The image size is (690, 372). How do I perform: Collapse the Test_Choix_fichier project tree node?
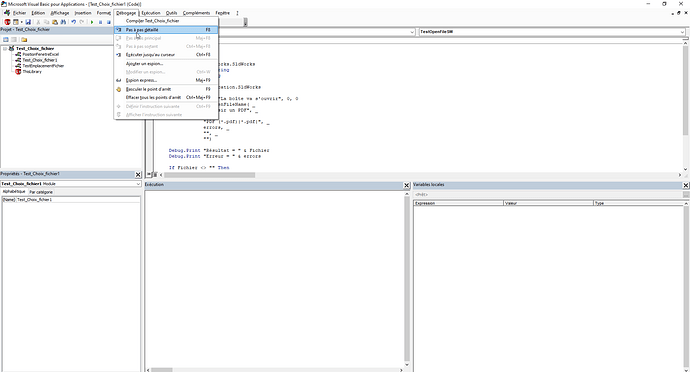point(5,49)
